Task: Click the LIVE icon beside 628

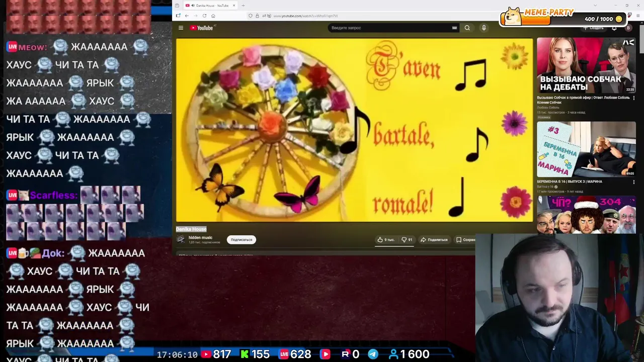Action: coord(284,354)
